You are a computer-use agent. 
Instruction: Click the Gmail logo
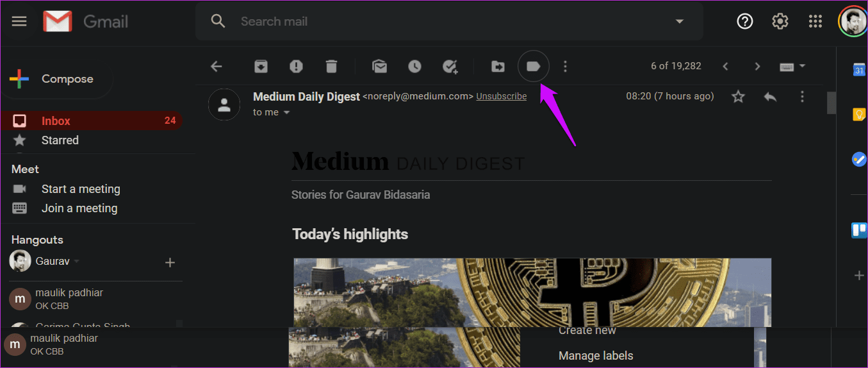[86, 21]
